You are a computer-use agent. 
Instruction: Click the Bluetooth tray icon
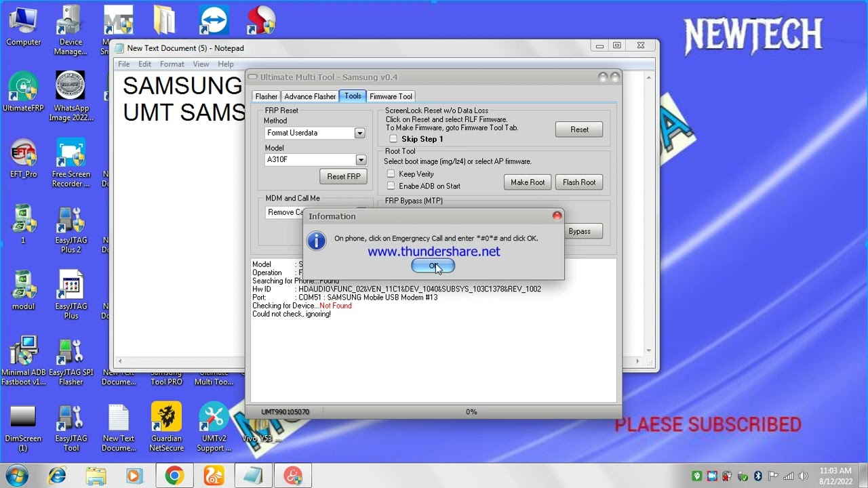tap(758, 476)
